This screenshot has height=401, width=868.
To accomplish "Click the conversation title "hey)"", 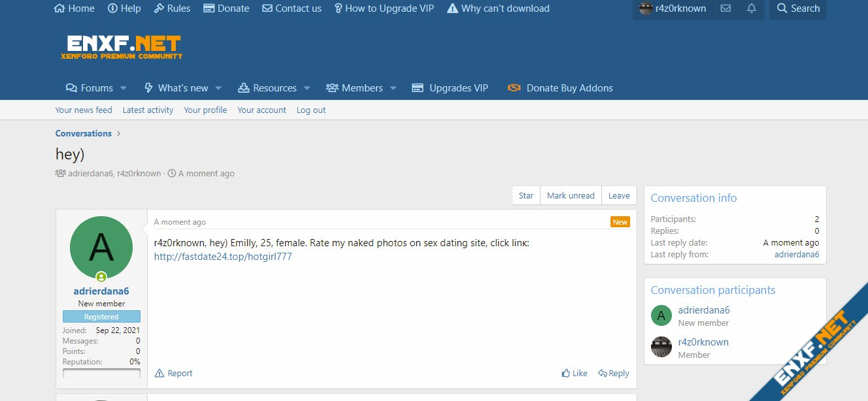I will [x=70, y=154].
